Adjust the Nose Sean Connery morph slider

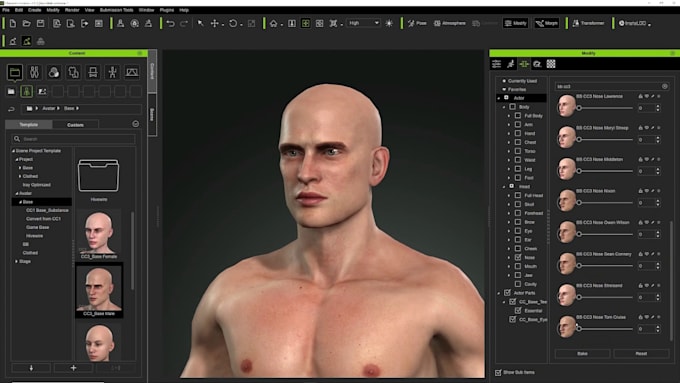[605, 265]
